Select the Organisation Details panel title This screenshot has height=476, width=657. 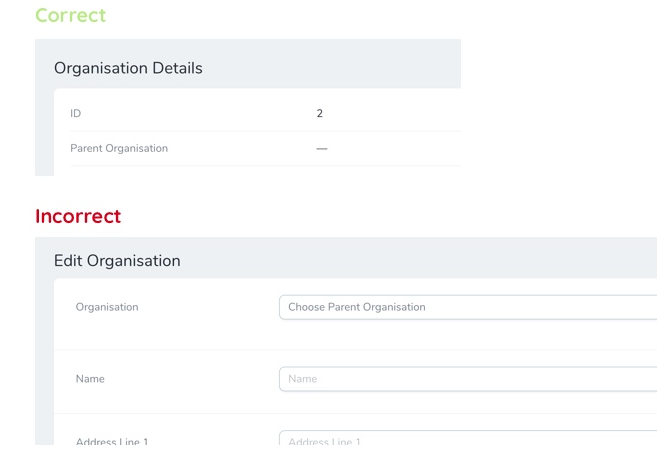[x=128, y=68]
